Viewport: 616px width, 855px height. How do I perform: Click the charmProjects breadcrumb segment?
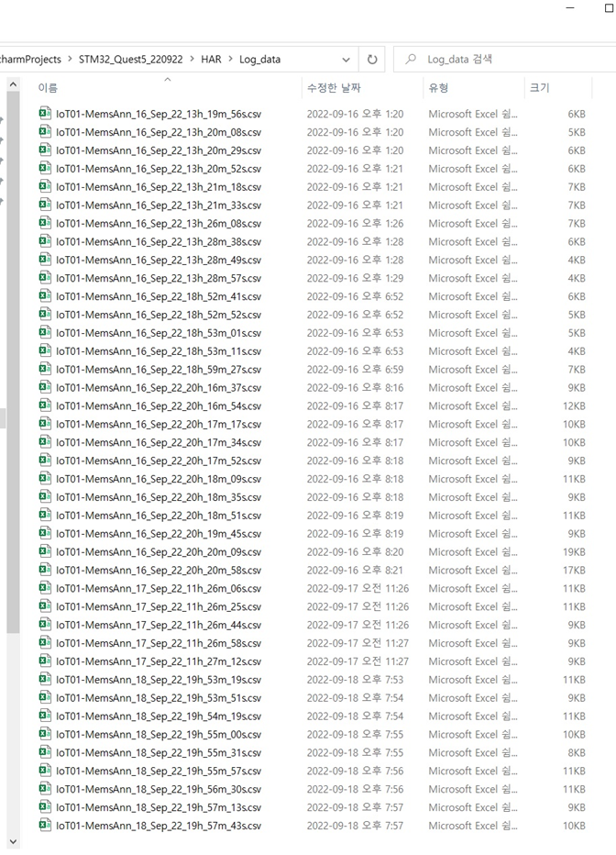coord(30,60)
